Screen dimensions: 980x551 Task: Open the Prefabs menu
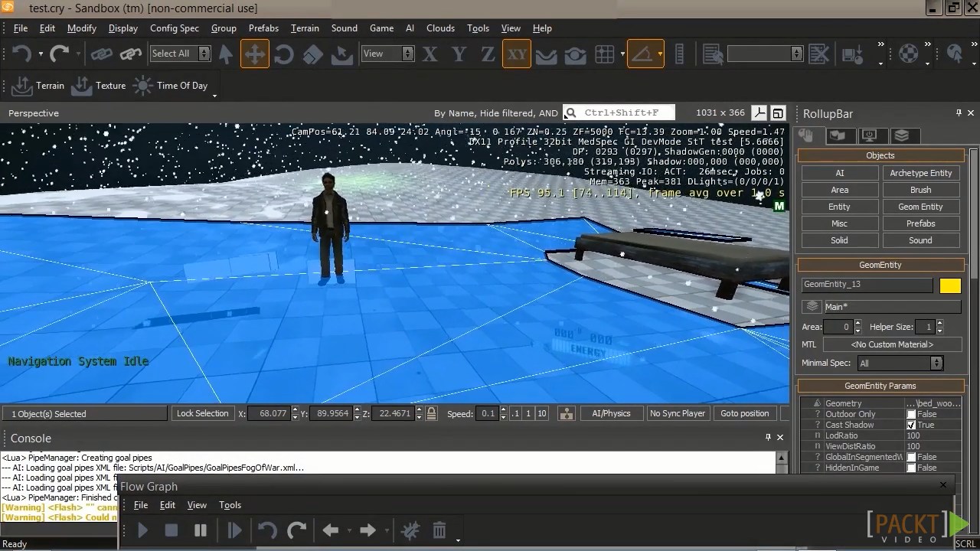click(263, 28)
